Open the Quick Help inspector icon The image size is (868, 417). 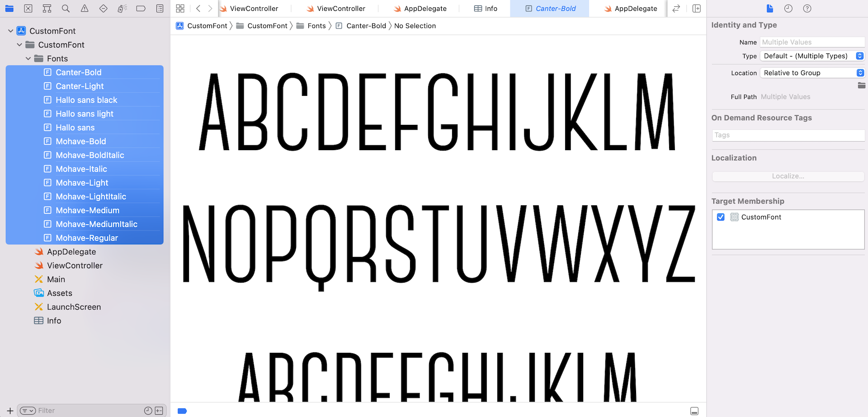click(x=807, y=9)
